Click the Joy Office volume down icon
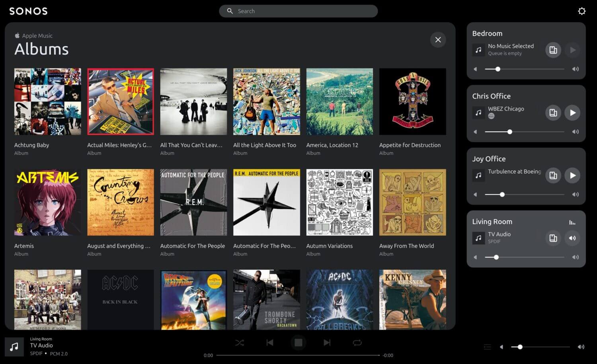The image size is (597, 364). (x=475, y=195)
